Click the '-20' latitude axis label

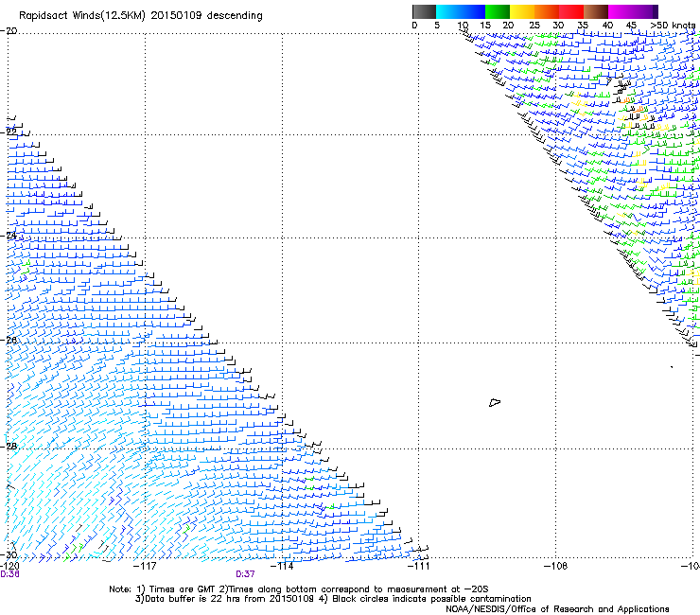click(x=9, y=31)
